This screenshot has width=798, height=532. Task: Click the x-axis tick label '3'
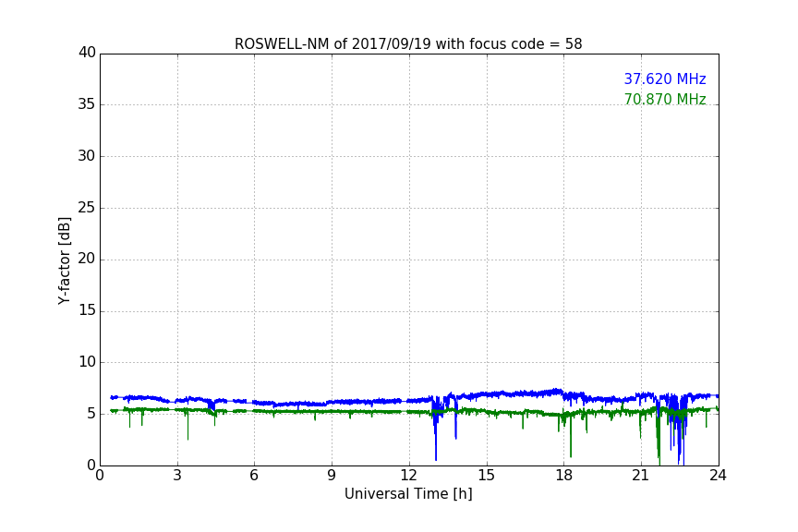[x=177, y=476]
